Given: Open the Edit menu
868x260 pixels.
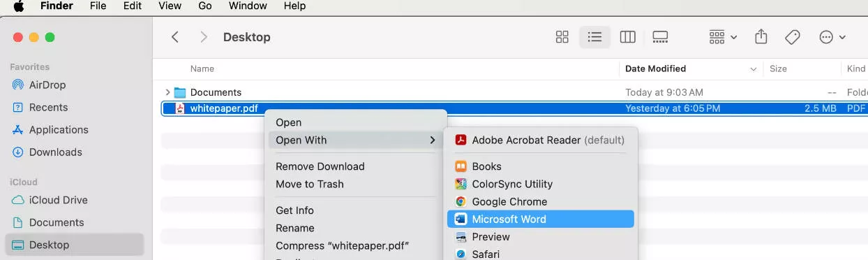Looking at the screenshot, I should 133,6.
